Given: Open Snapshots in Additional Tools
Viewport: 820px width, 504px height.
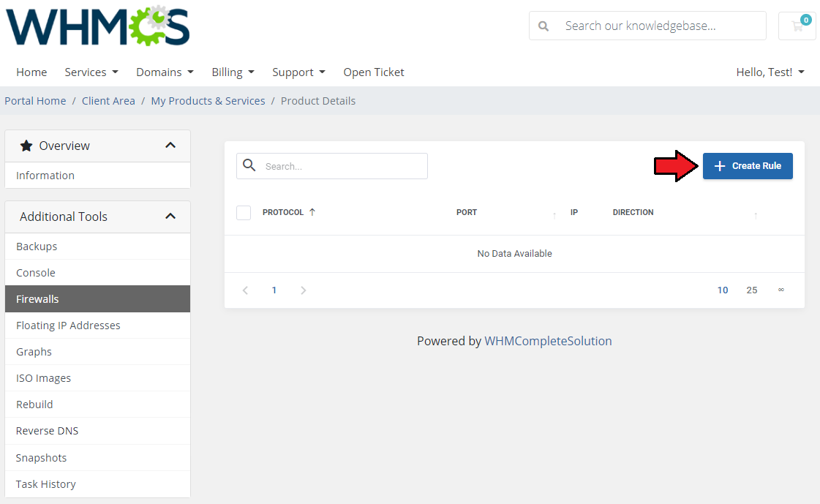Looking at the screenshot, I should point(98,458).
